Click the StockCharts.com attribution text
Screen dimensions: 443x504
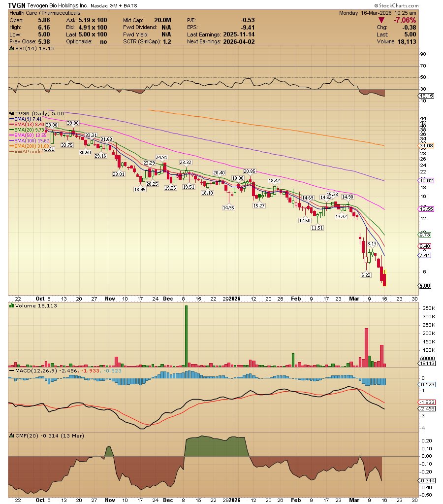[396, 5]
